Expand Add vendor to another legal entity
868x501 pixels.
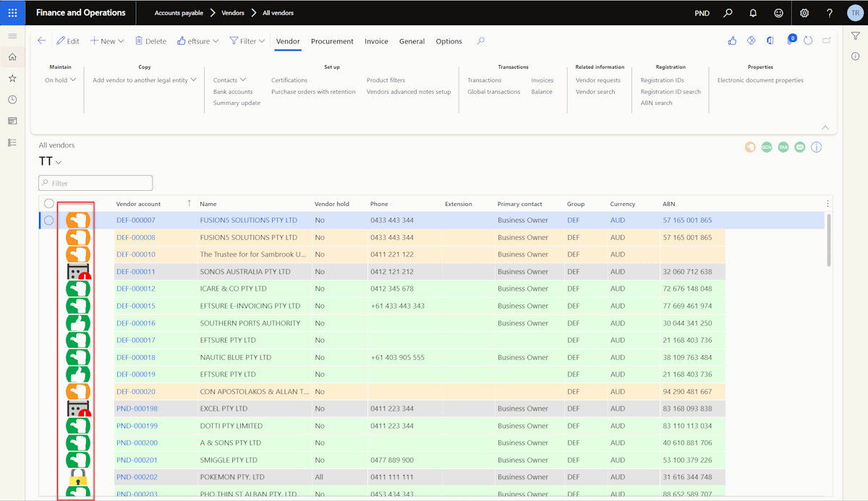145,80
